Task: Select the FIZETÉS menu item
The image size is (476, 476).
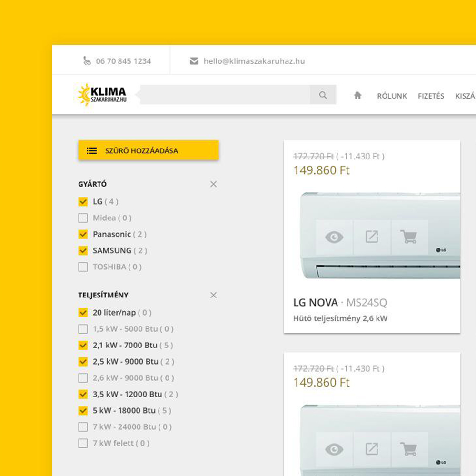Action: coord(431,96)
